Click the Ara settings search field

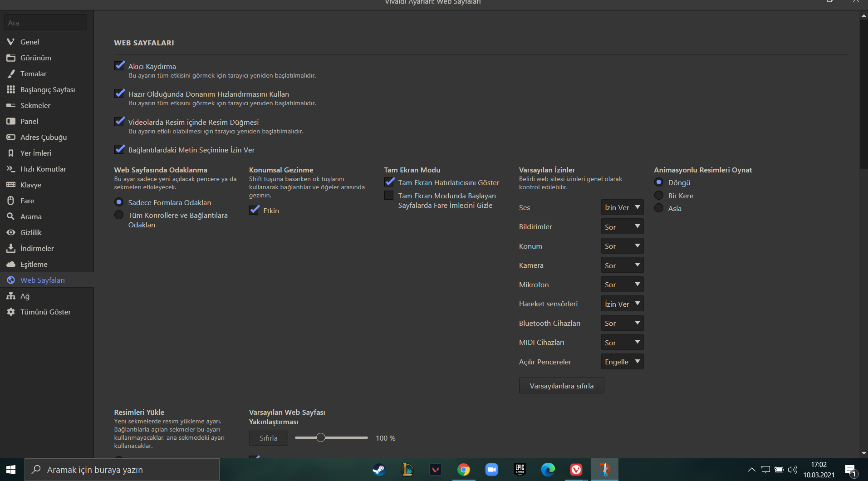(45, 23)
